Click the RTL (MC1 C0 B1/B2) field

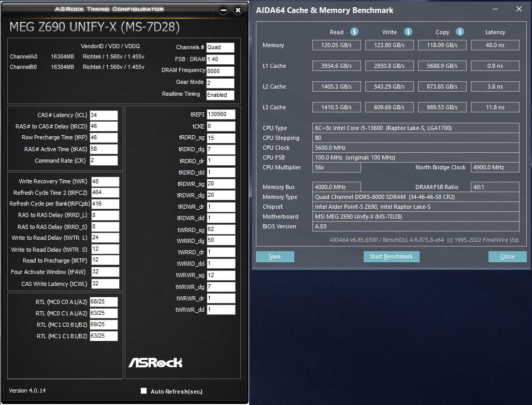click(x=104, y=325)
